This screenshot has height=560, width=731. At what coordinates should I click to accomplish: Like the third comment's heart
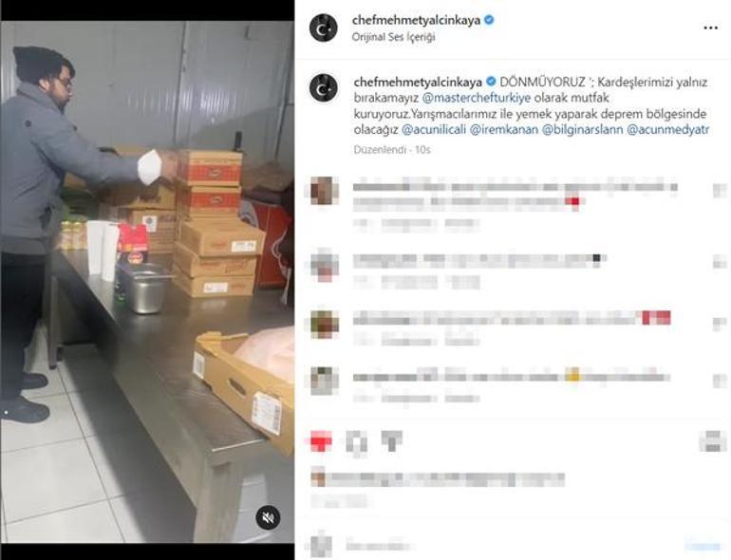[x=720, y=324]
